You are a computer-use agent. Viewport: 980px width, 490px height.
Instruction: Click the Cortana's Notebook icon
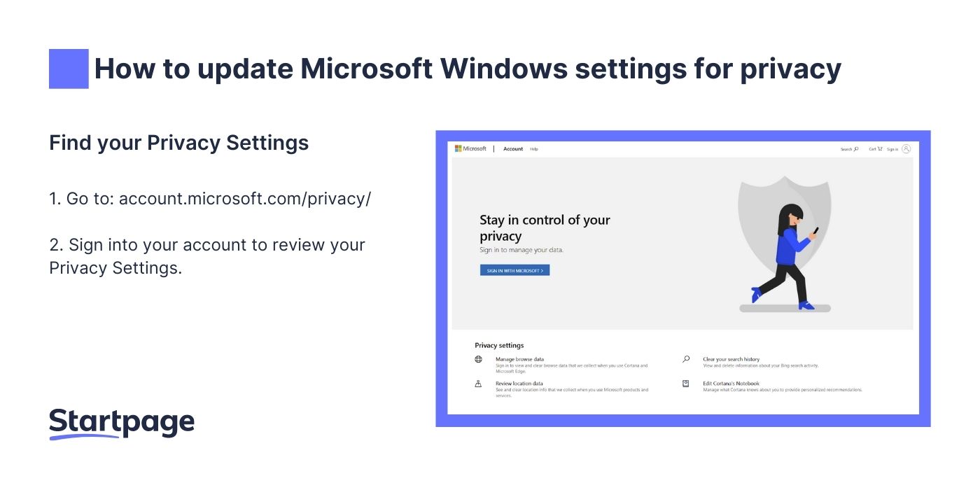pos(686,384)
